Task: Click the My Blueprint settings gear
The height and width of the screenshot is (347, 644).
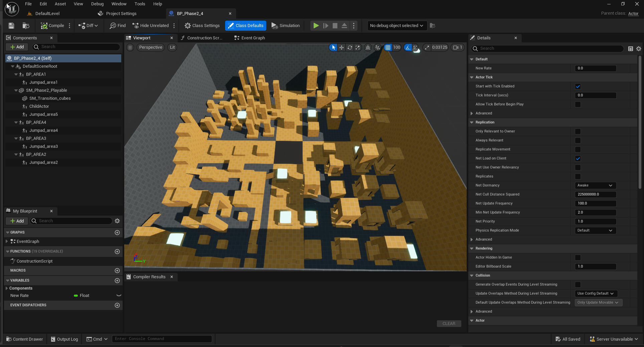Action: pos(117,221)
